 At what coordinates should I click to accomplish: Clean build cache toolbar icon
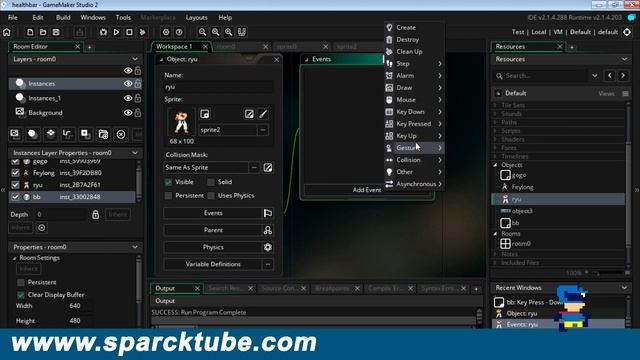pos(142,32)
